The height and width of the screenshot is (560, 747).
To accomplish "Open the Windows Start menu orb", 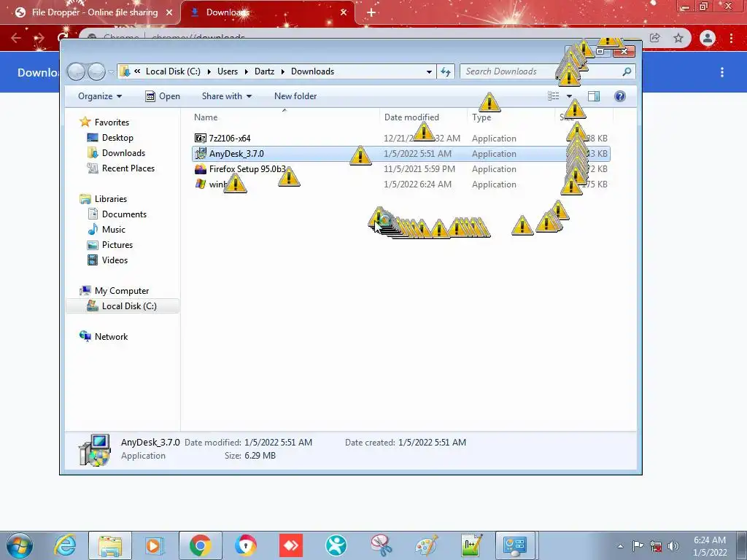I will pyautogui.click(x=20, y=545).
